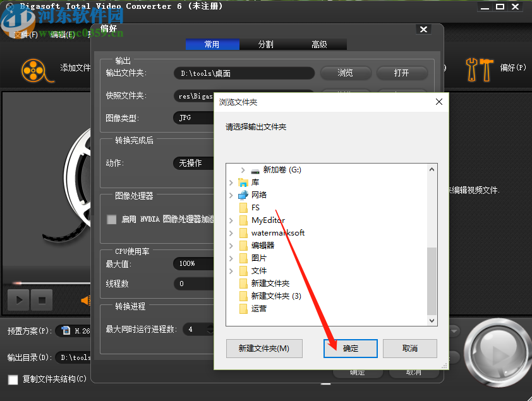Enable the 复制文件夹结构 checkbox
This screenshot has height=401, width=532.
[x=11, y=380]
